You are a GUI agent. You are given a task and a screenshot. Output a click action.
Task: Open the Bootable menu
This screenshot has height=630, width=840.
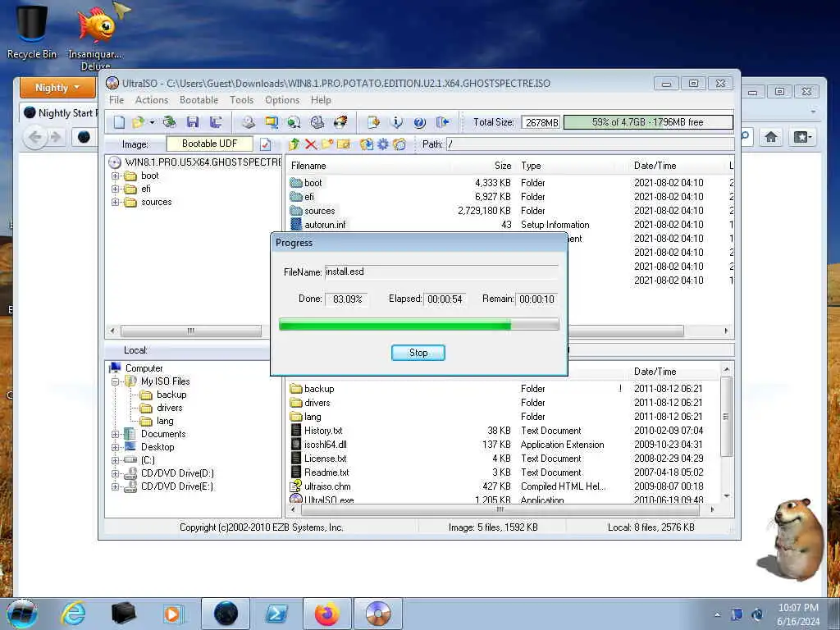click(x=199, y=100)
